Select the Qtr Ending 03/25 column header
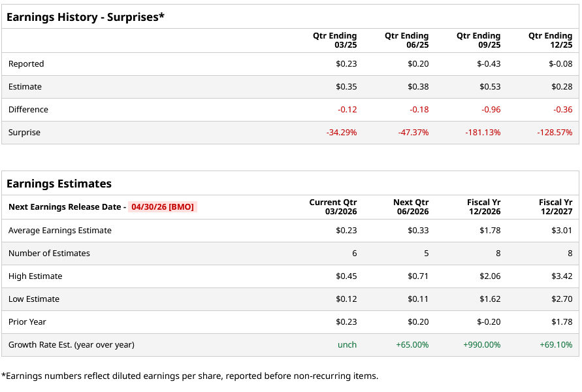Screen dimensions: 582x392 point(335,41)
